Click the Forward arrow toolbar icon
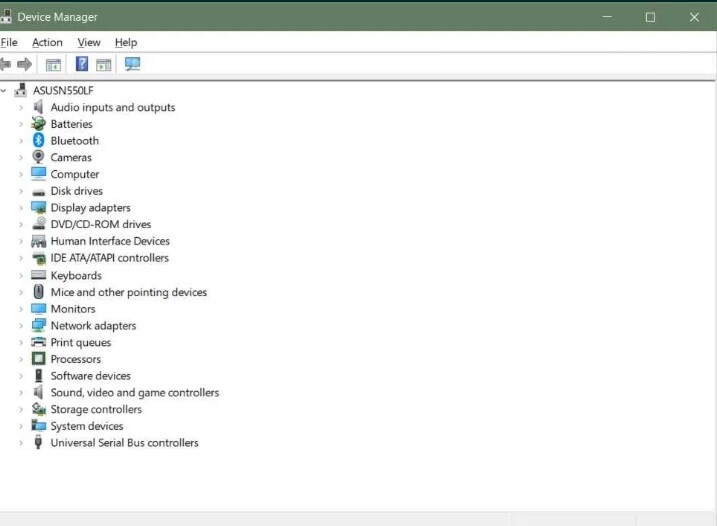This screenshot has height=526, width=717. (x=24, y=64)
